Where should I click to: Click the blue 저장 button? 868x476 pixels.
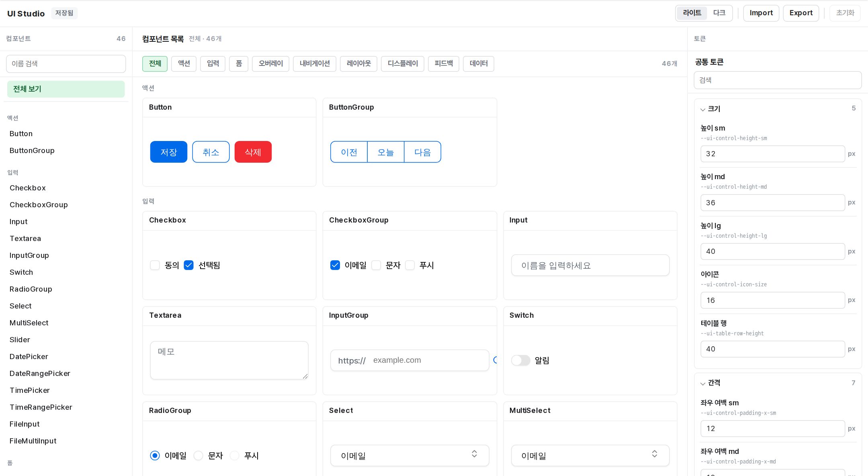tap(169, 152)
